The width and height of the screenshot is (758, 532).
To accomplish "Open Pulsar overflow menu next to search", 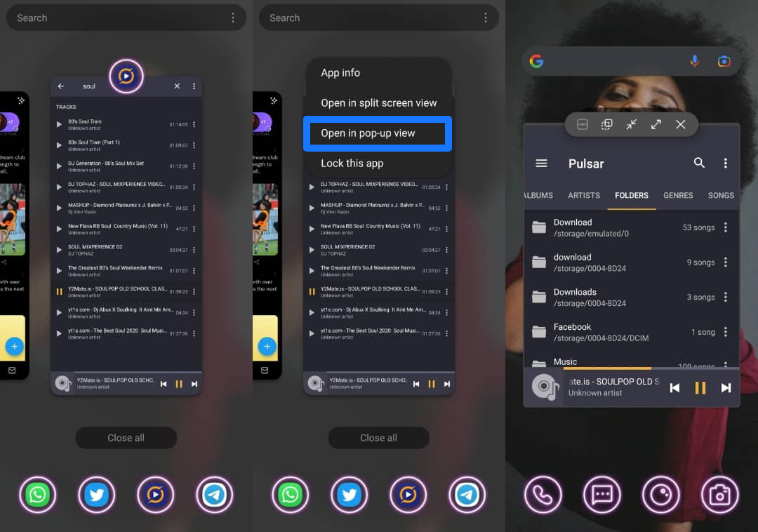I will tap(725, 164).
